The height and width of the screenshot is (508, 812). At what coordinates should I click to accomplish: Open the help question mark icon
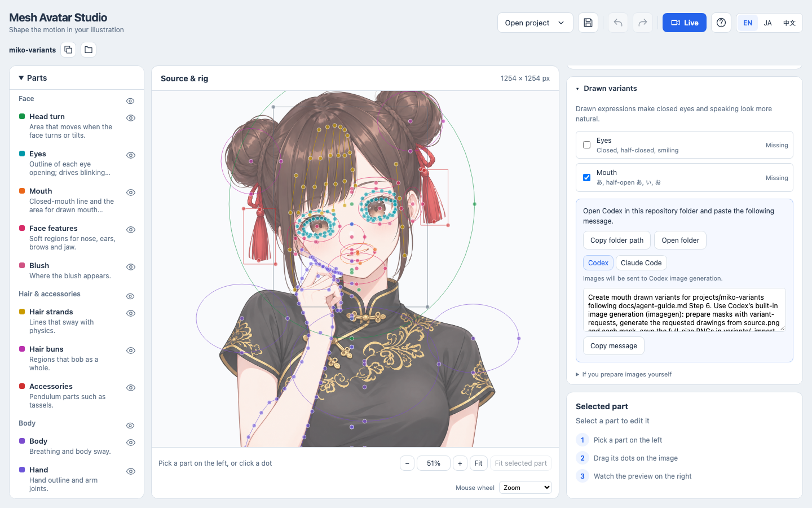pyautogui.click(x=721, y=23)
